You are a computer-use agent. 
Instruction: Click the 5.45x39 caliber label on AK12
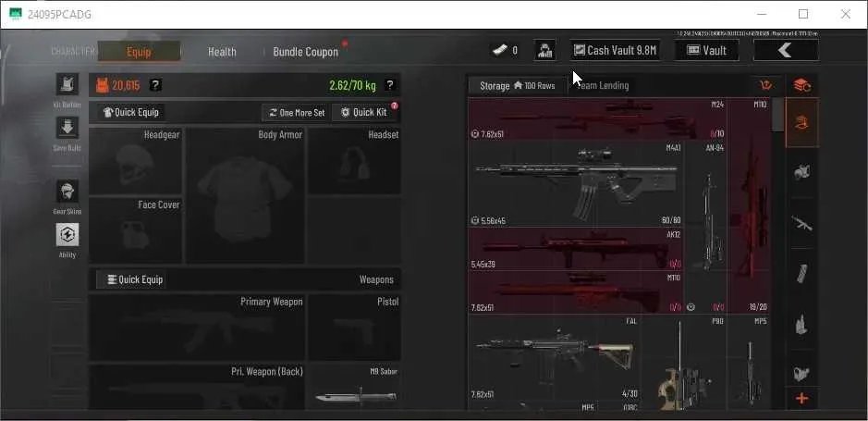click(483, 265)
